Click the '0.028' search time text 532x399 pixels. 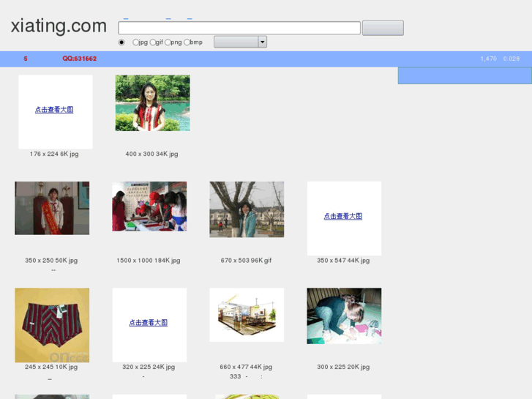coord(512,59)
